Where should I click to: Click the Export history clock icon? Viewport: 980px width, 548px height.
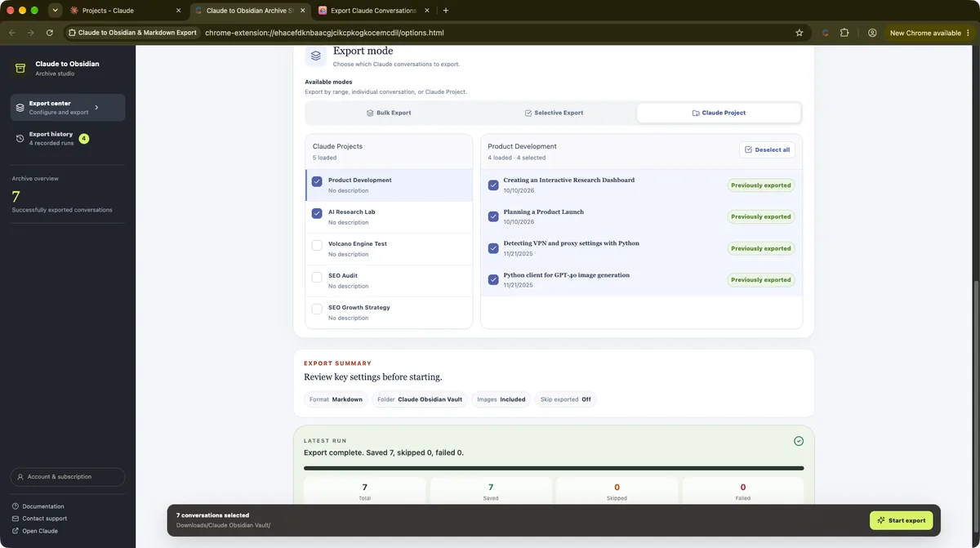tap(20, 139)
